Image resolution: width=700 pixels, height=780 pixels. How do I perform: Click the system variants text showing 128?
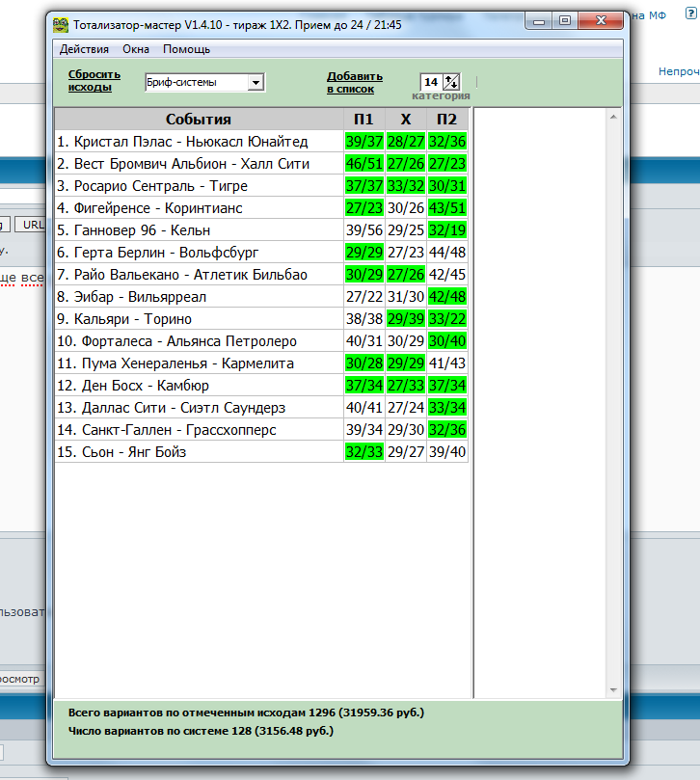click(201, 731)
